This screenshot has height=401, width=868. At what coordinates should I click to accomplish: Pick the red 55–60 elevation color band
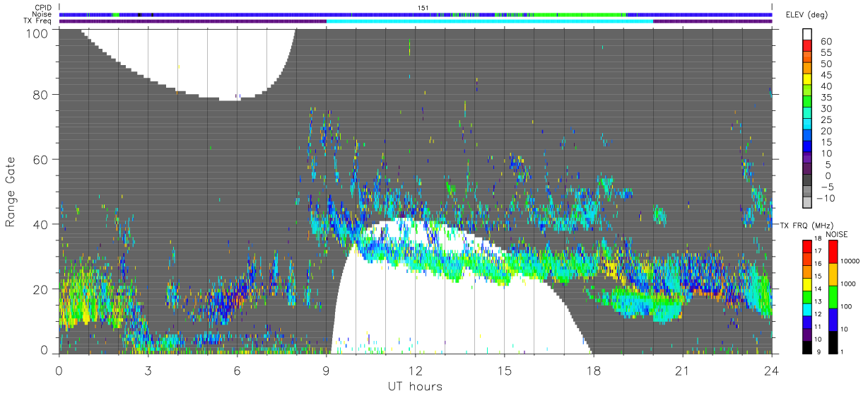808,47
